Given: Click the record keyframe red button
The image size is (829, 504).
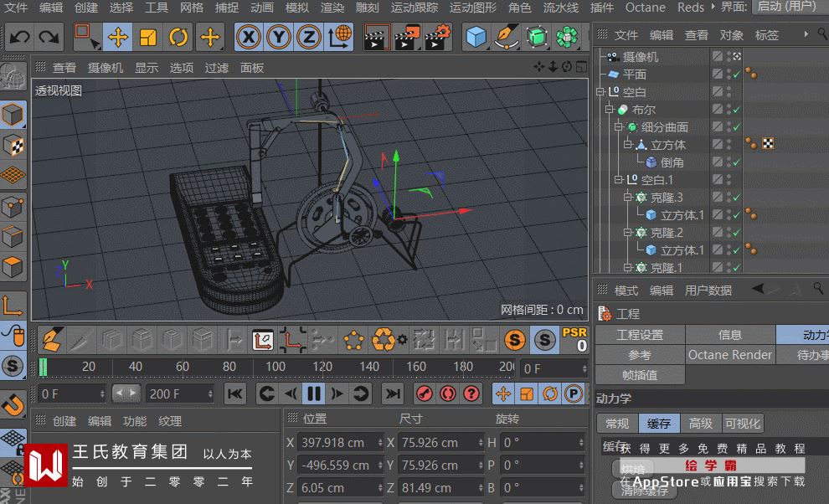Looking at the screenshot, I should click(x=425, y=393).
